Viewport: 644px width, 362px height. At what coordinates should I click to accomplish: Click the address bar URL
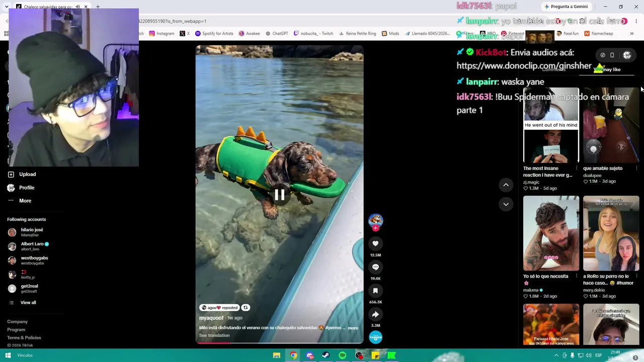172,21
